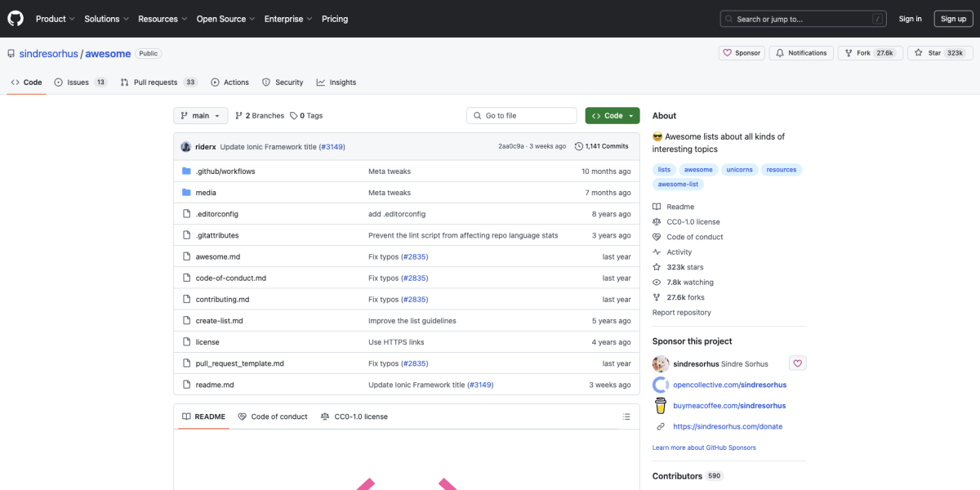Click the Tags icon link

pos(294,116)
